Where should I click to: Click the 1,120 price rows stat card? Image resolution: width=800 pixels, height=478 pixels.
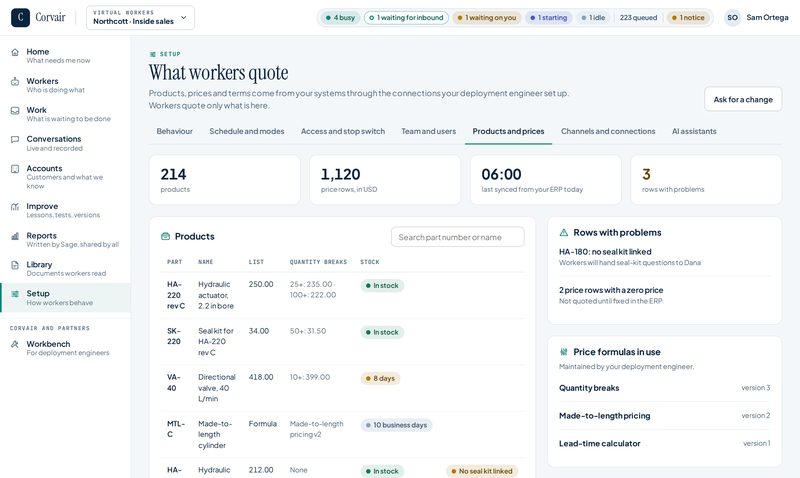click(385, 180)
